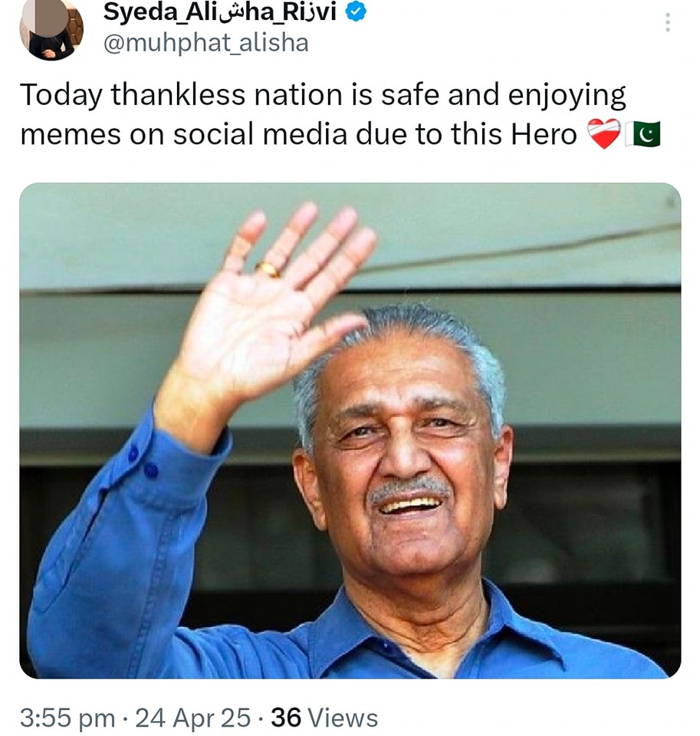Click the Pakistan flag emoji
Viewport: 700px width, 736px height.
(642, 134)
